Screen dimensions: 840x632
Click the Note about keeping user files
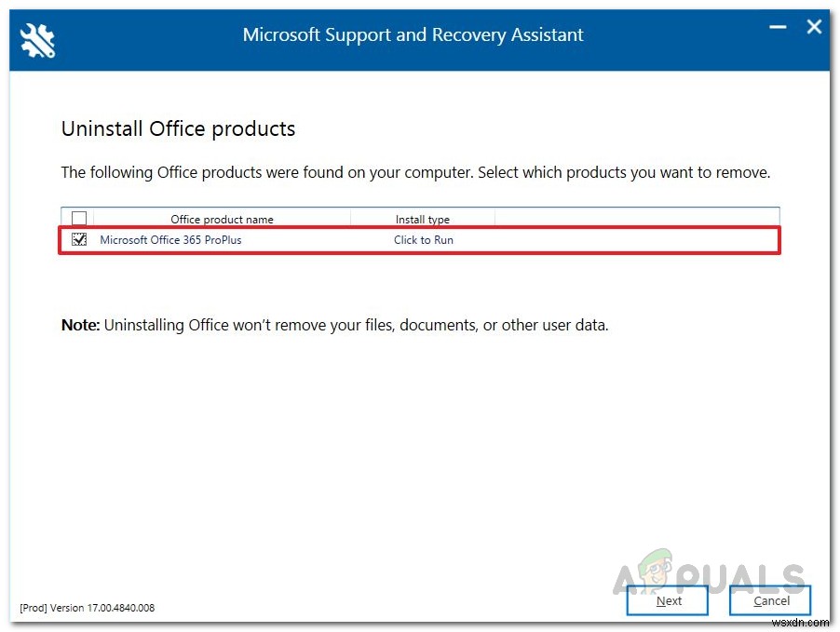333,325
